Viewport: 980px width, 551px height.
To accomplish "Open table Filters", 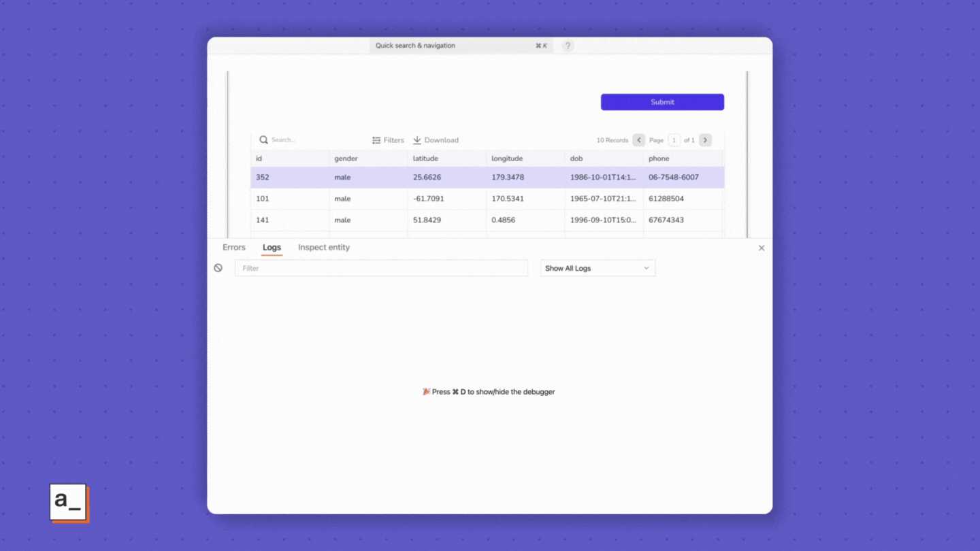I will 388,140.
